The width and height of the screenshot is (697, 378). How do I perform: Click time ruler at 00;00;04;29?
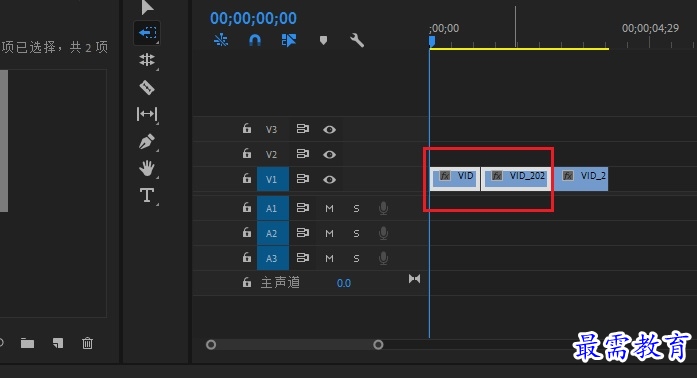[650, 28]
